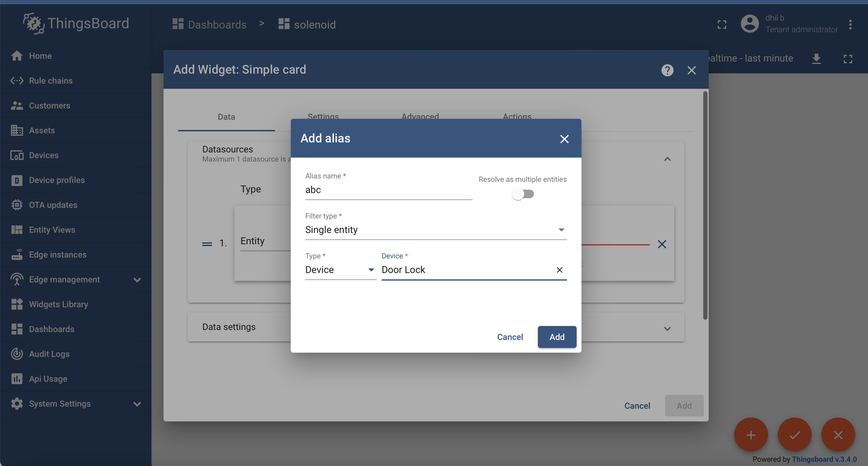
Task: Open Rule chains in sidebar
Action: click(x=51, y=81)
